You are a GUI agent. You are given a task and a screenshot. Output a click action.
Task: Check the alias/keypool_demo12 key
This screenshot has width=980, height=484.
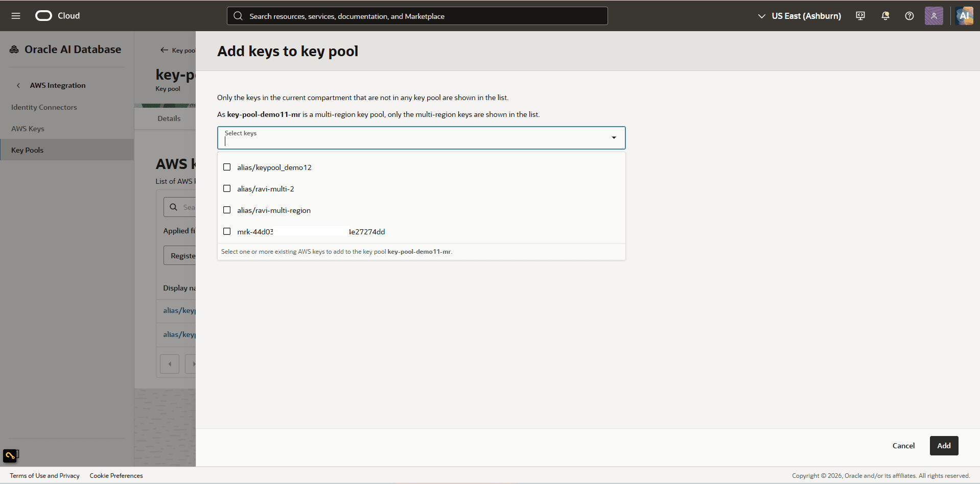pyautogui.click(x=227, y=167)
